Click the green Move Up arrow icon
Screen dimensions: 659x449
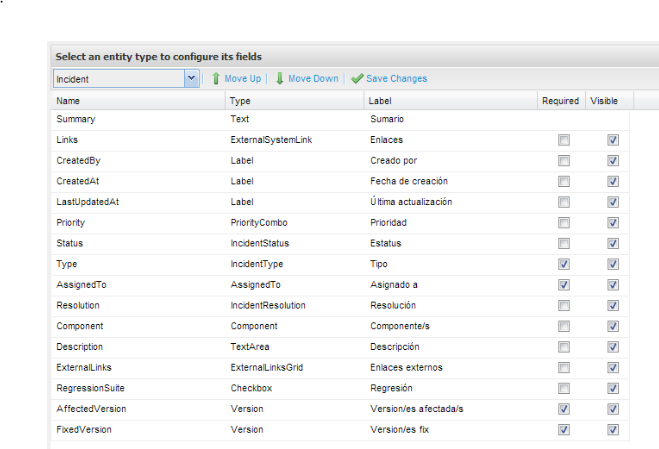coord(215,78)
